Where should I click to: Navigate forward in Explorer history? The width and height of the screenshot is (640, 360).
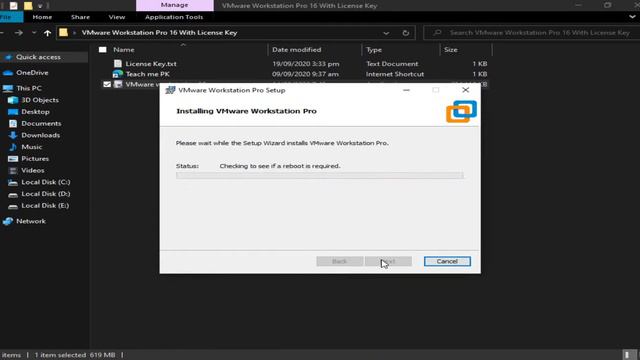pos(19,33)
